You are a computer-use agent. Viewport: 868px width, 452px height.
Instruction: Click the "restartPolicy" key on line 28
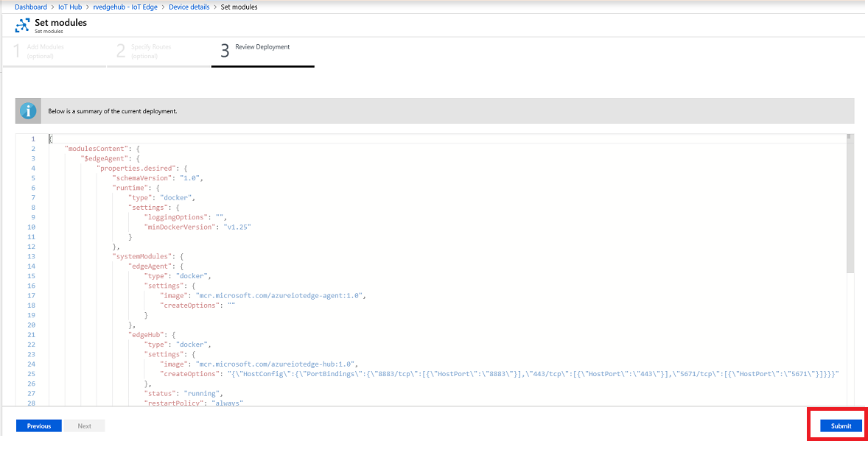point(172,403)
